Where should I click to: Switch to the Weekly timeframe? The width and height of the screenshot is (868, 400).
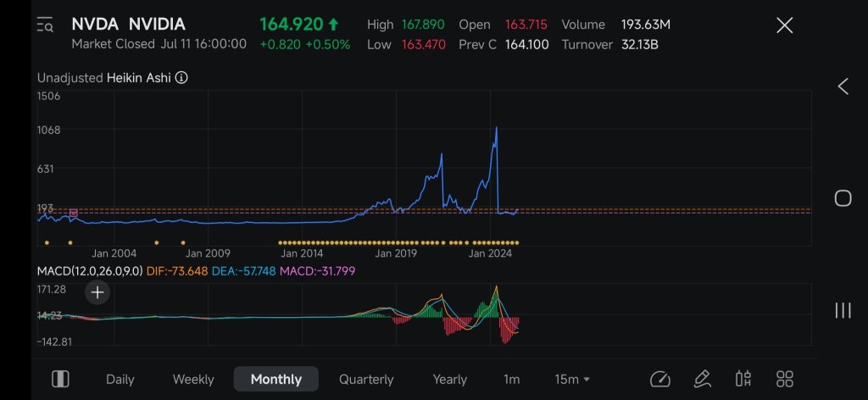[x=193, y=380]
